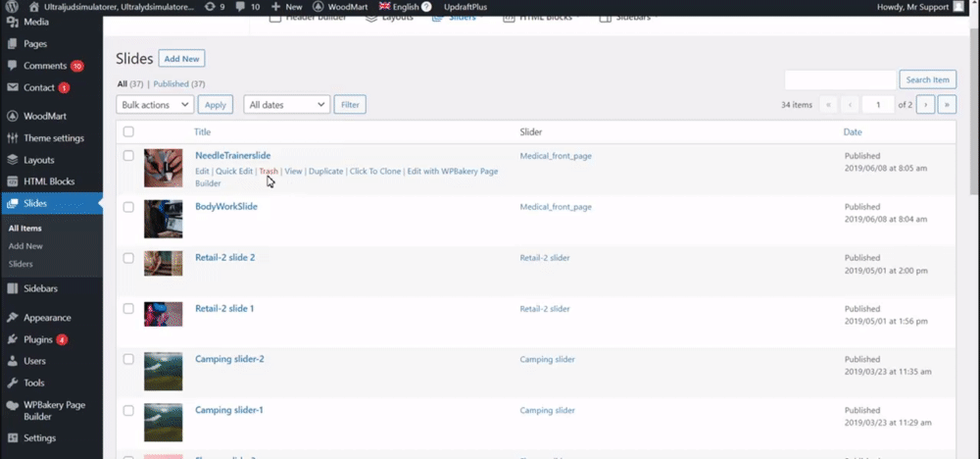Go to the next page arrow
Image resolution: width=980 pixels, height=459 pixels.
click(x=926, y=104)
